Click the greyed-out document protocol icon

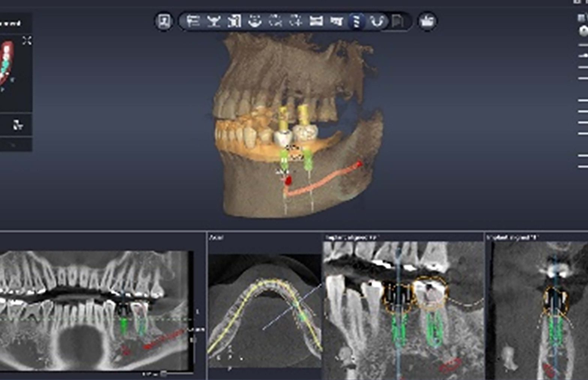coord(397,21)
